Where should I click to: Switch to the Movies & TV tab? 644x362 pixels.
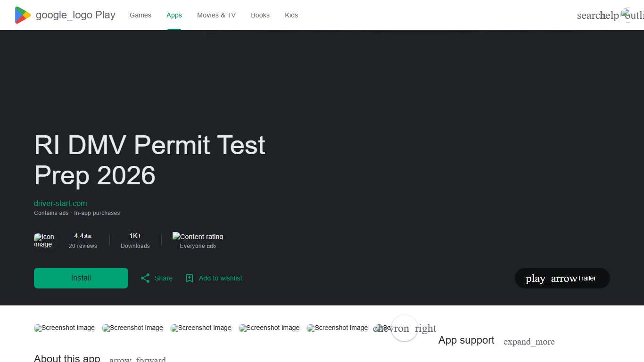(x=216, y=15)
